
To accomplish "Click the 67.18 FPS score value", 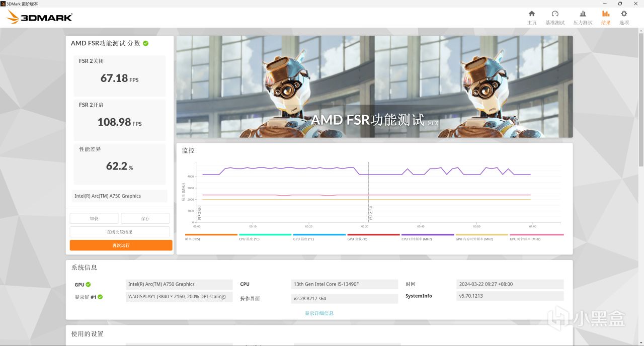I will click(119, 78).
